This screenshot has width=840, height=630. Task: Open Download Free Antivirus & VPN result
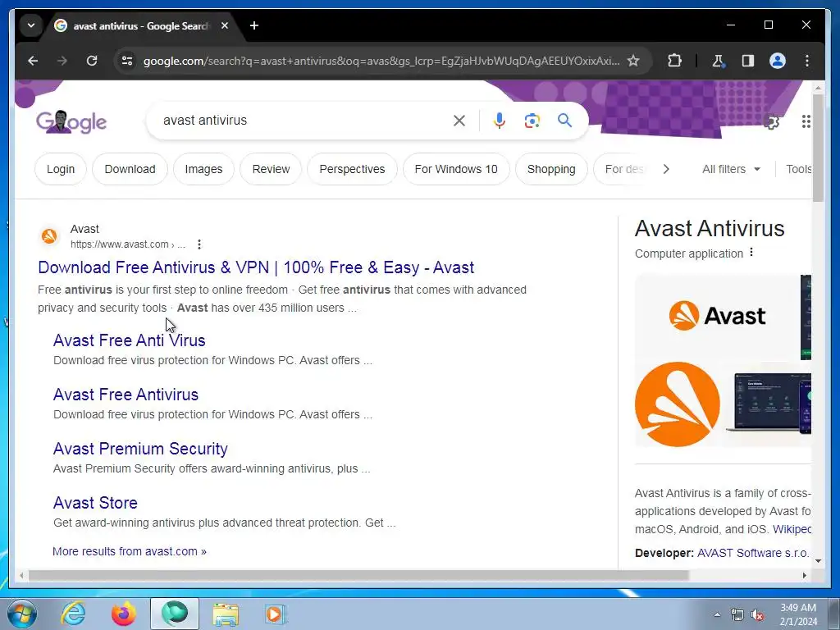[256, 267]
